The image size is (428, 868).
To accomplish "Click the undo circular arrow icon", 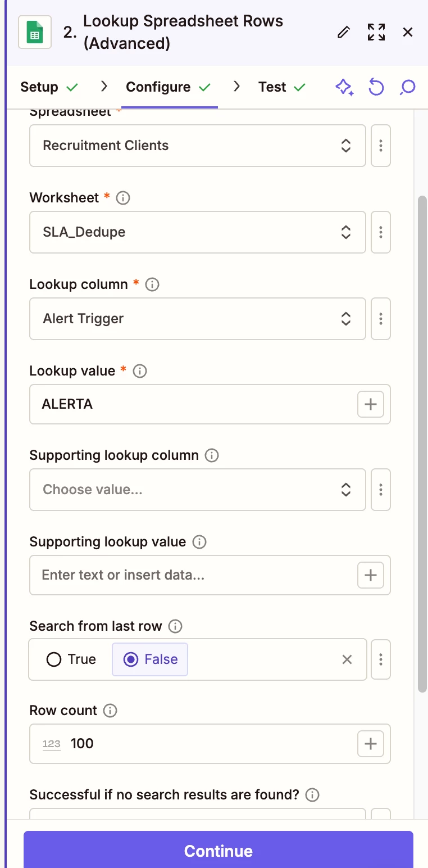I will point(376,87).
